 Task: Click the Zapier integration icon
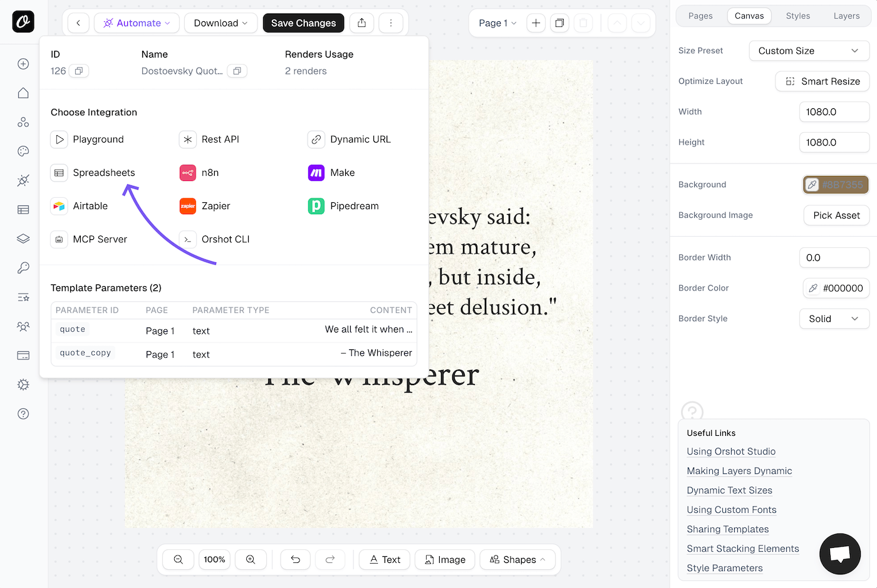pos(187,205)
